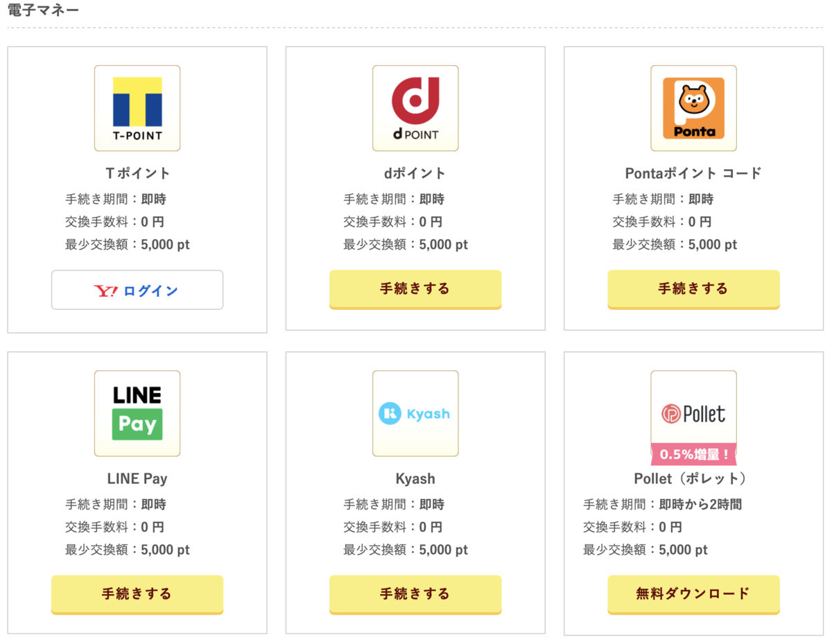
Task: Click the Ponta mascot logo icon
Action: [x=693, y=108]
